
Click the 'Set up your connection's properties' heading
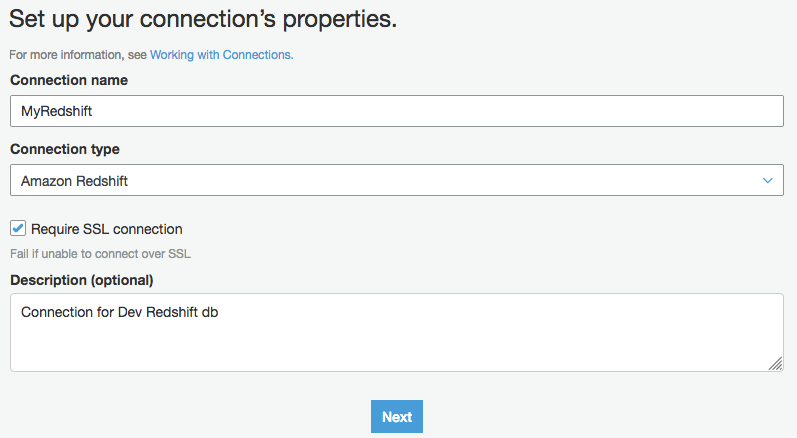point(204,19)
